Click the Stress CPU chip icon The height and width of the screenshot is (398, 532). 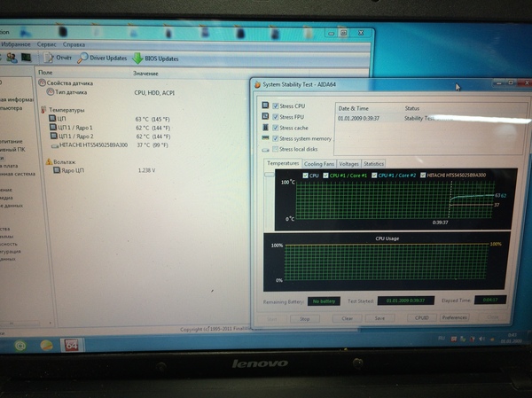click(265, 105)
